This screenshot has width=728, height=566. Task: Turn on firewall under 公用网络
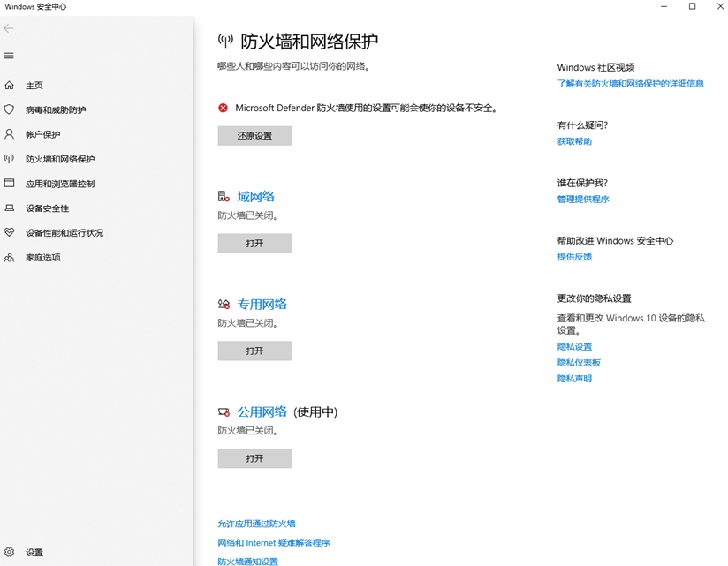click(x=254, y=458)
